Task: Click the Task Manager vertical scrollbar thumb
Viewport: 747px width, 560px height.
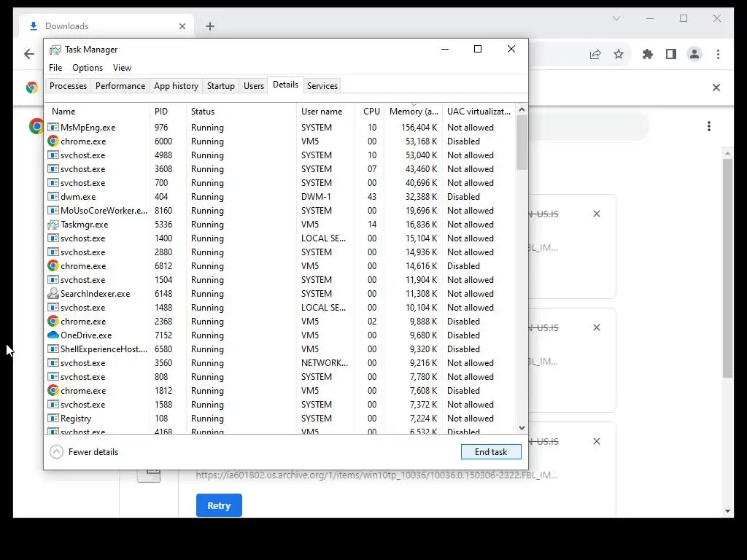Action: [x=522, y=142]
